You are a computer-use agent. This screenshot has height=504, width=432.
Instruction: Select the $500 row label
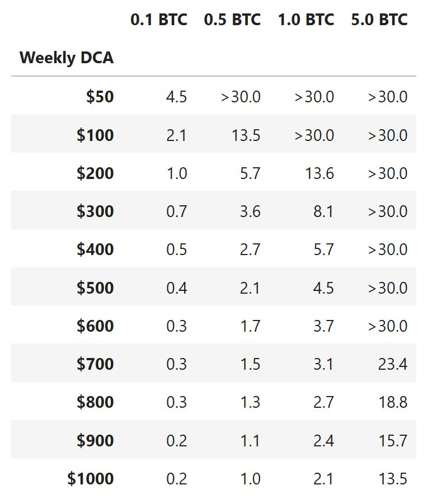(x=95, y=288)
